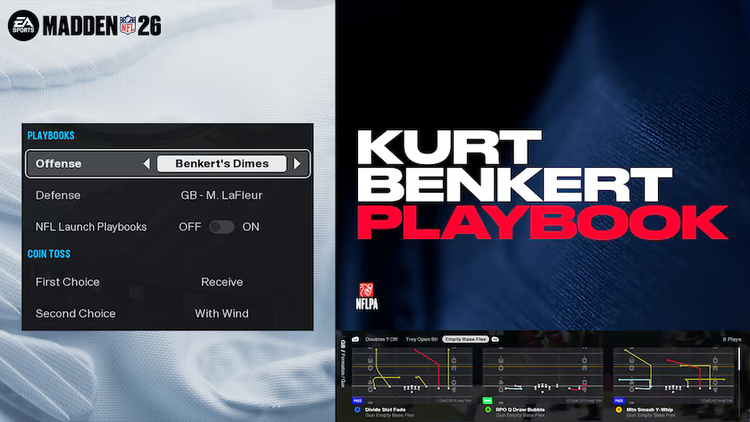Click the COIN TOSS section heading

coord(49,254)
